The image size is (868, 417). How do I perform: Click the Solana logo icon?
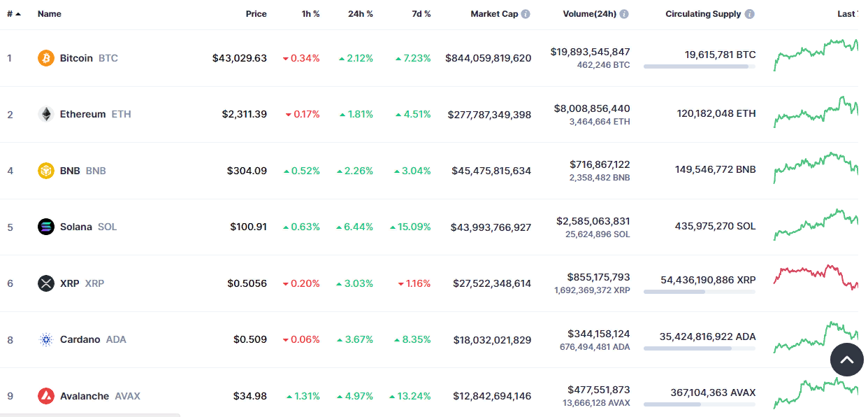pyautogui.click(x=46, y=227)
